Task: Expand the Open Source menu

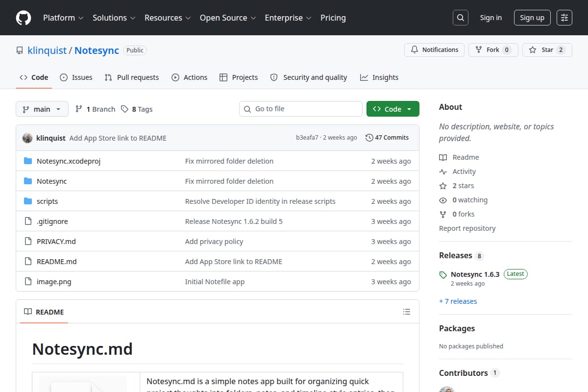Action: click(x=228, y=18)
